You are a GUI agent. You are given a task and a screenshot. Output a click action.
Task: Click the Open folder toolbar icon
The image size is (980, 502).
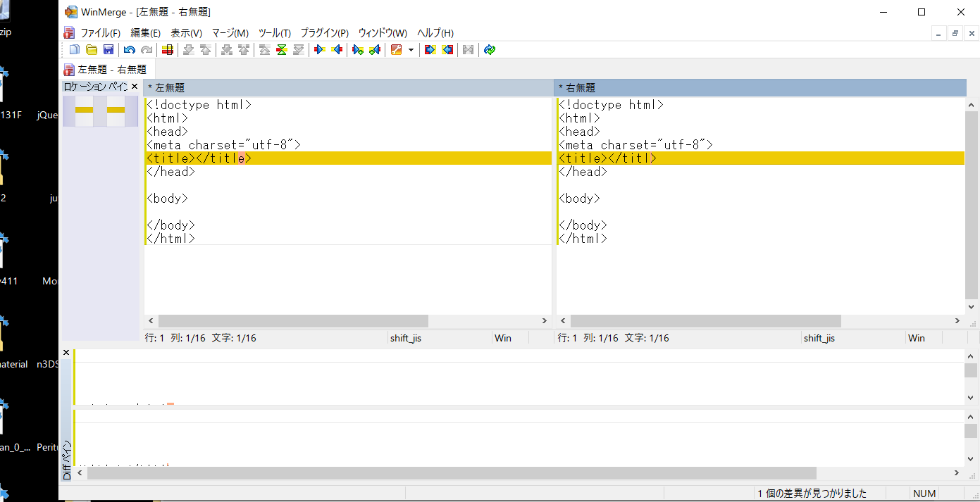pyautogui.click(x=92, y=49)
